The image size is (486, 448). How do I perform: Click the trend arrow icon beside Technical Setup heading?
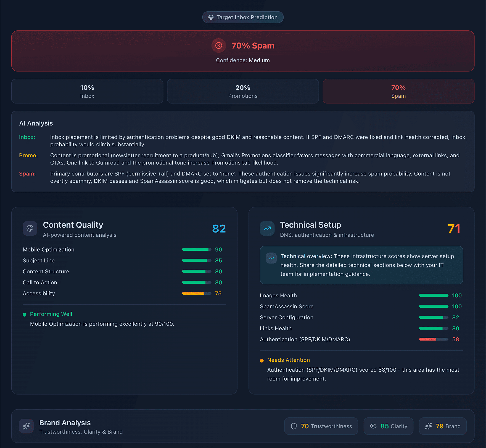(x=267, y=228)
